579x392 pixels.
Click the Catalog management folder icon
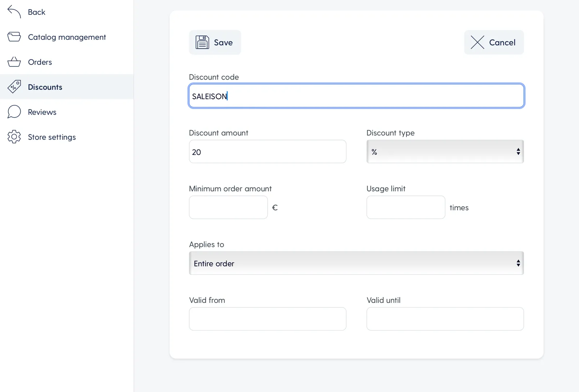click(x=14, y=37)
